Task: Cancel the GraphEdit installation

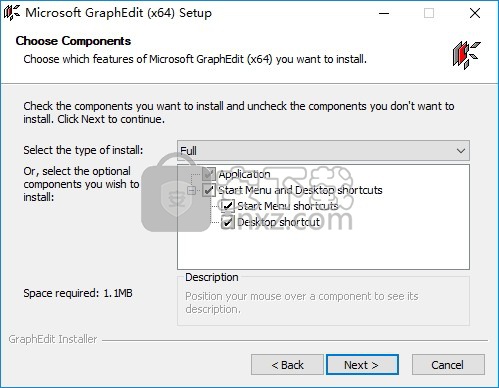Action: pos(448,365)
